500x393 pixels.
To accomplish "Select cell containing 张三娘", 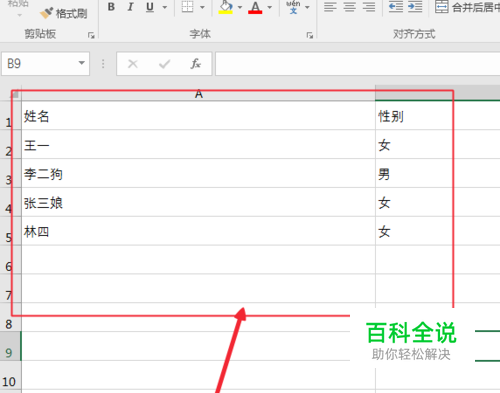I will [x=199, y=202].
